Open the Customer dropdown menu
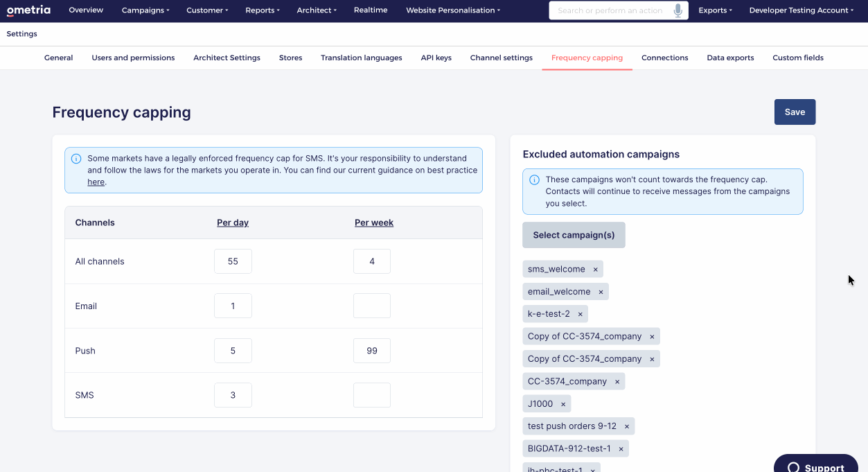The width and height of the screenshot is (868, 472). click(x=207, y=10)
